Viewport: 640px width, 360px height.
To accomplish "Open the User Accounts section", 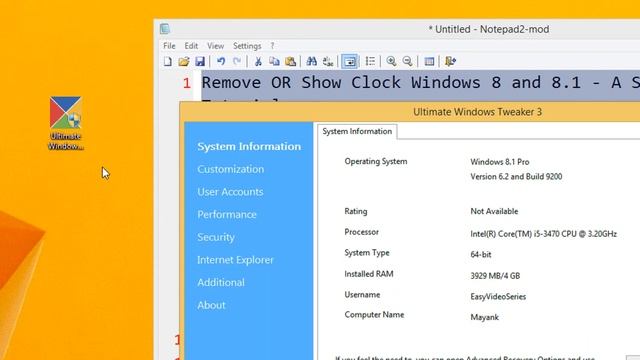I will (x=230, y=192).
